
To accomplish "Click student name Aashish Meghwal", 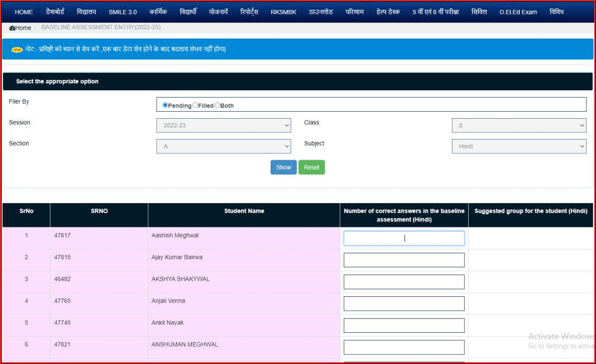I will [x=175, y=236].
